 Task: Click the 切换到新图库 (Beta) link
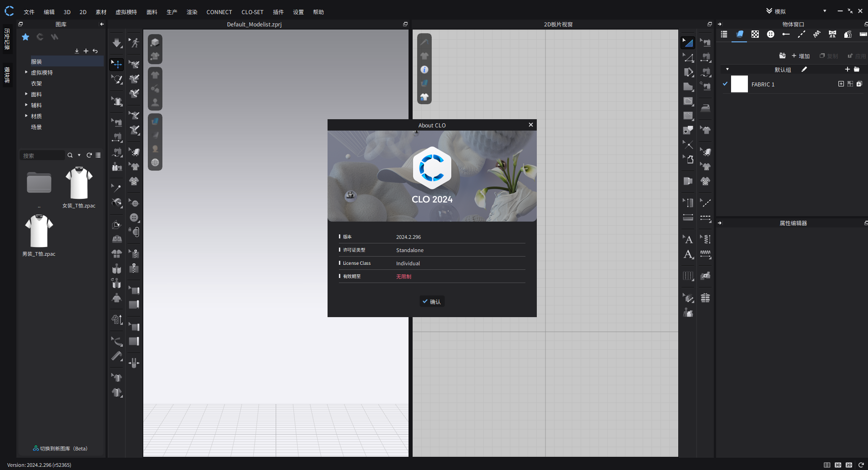click(60, 449)
